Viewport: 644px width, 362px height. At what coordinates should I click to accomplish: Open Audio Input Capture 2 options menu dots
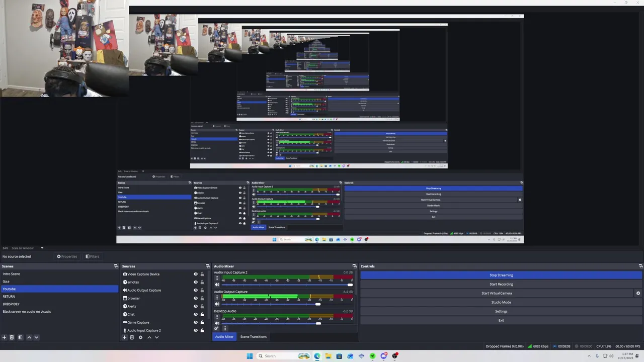(217, 278)
